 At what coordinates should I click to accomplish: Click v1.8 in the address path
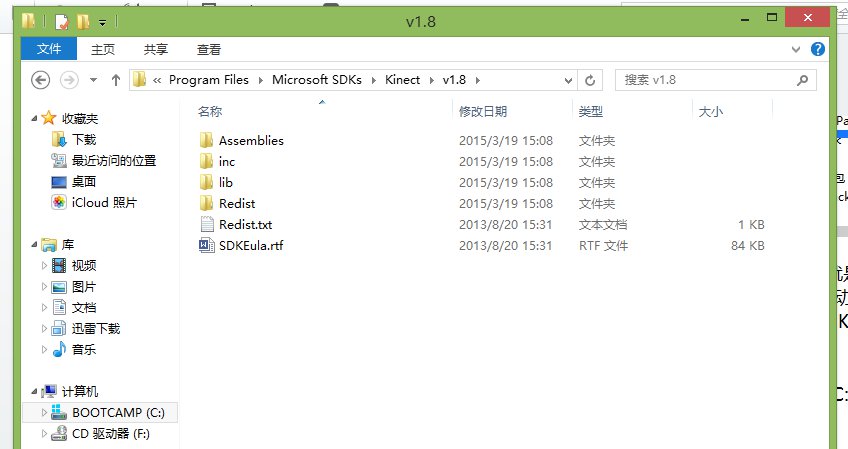[454, 80]
